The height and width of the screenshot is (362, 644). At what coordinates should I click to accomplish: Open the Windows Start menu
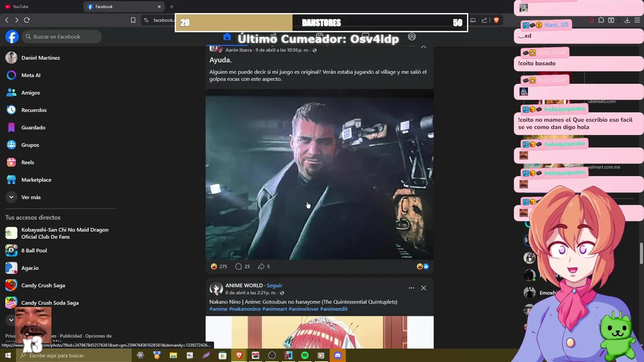[8, 355]
